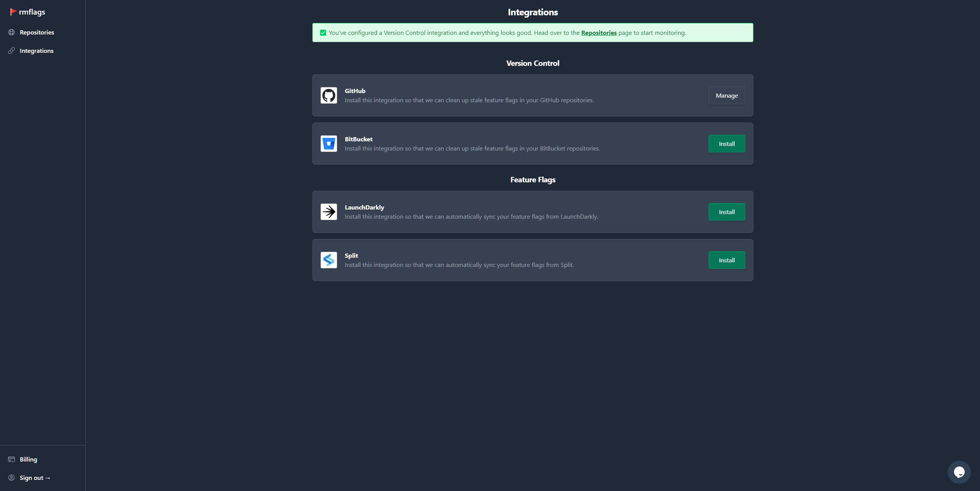
Task: Follow the Repositories link in the banner
Action: pos(599,33)
